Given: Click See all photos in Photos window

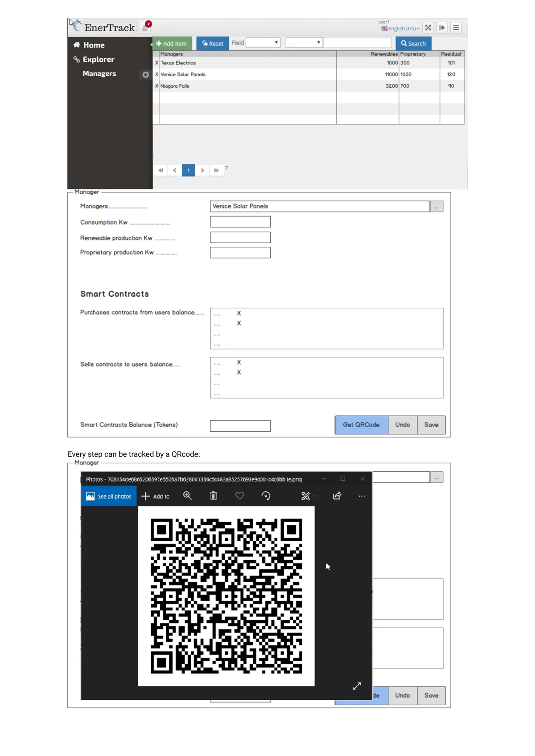Looking at the screenshot, I should [x=109, y=496].
